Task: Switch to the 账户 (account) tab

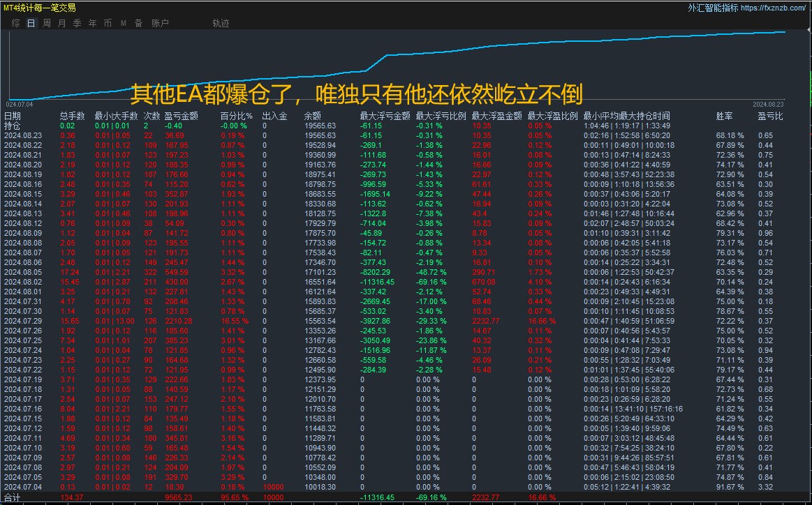Action: pos(160,23)
